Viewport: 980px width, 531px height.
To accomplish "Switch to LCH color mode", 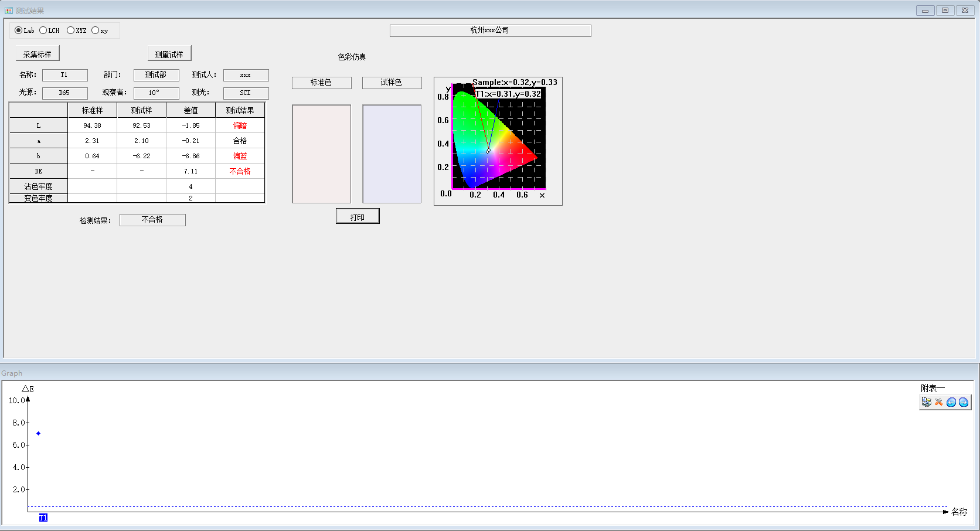I will pyautogui.click(x=43, y=30).
